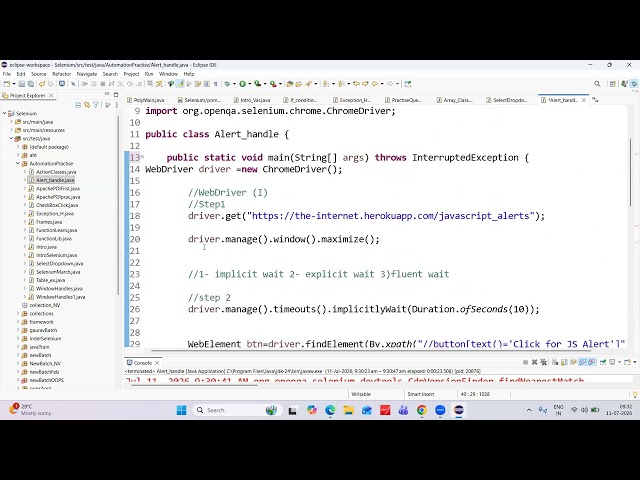Collapse src/test/java folder

click(11, 138)
